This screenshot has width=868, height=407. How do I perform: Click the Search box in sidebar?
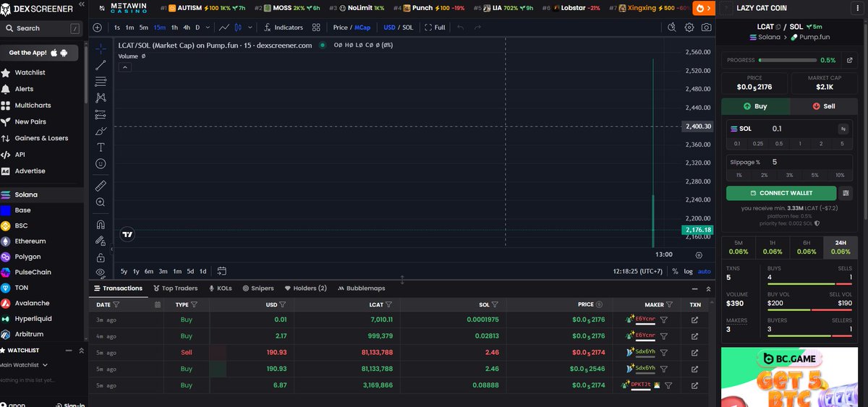click(x=41, y=28)
